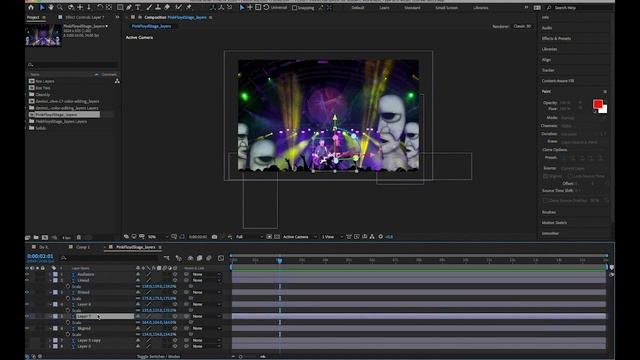The width and height of the screenshot is (640, 360).
Task: Select the Zoom magnifier tool
Action: tap(60, 7)
